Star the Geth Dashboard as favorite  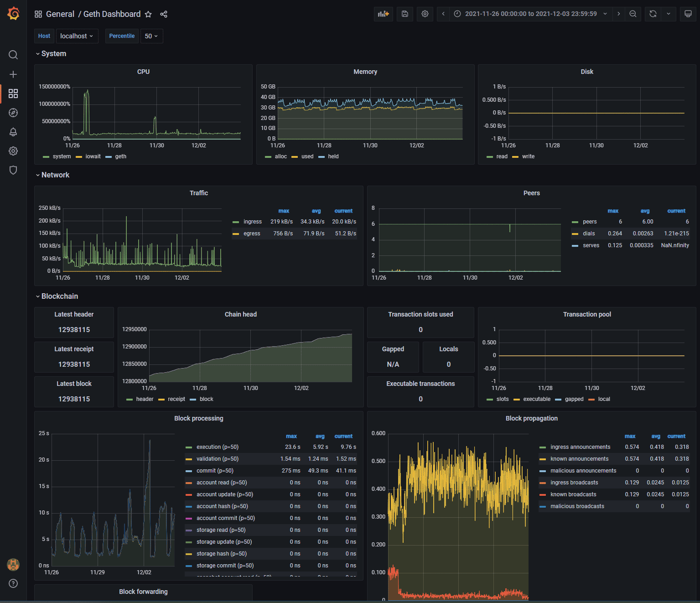click(148, 14)
